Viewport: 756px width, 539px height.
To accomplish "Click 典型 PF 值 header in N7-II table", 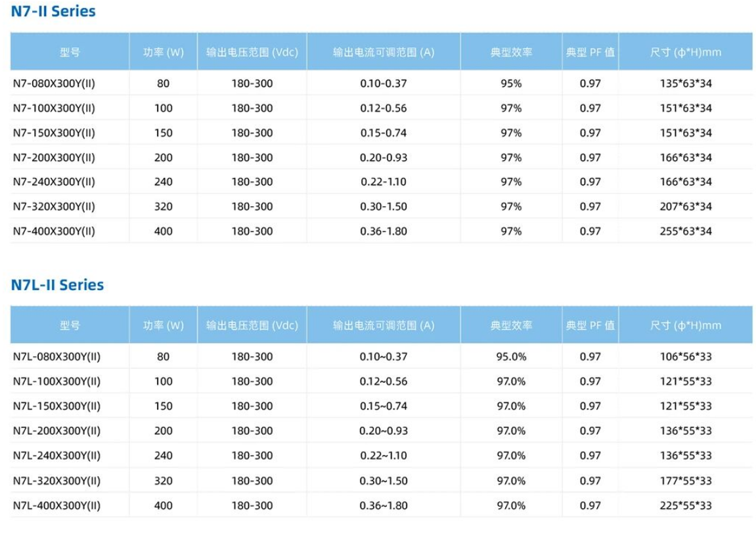I will pos(590,52).
